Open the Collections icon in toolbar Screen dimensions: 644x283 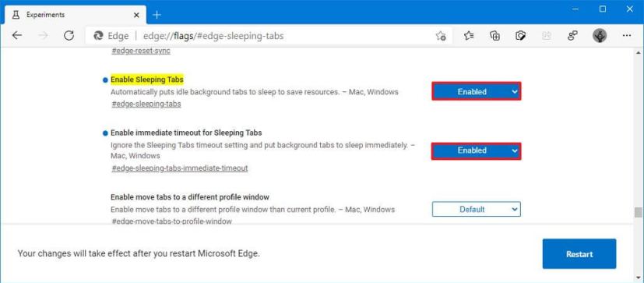pos(495,36)
